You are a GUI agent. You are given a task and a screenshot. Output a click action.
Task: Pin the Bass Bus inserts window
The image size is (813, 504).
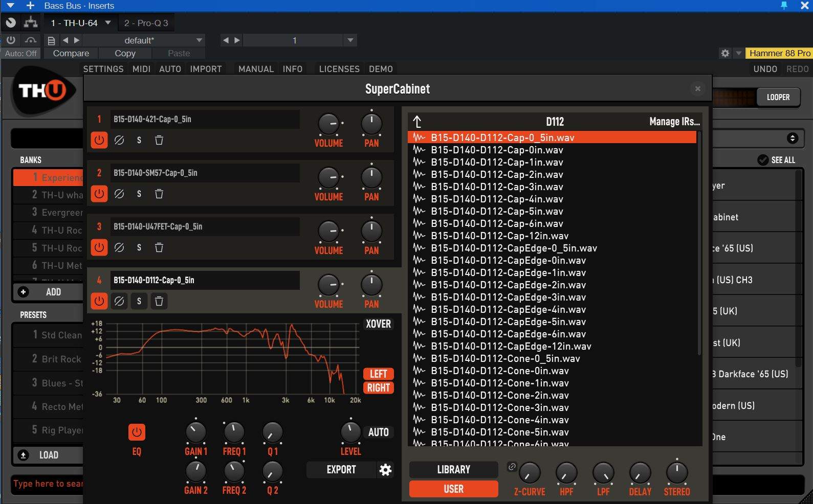tap(784, 6)
